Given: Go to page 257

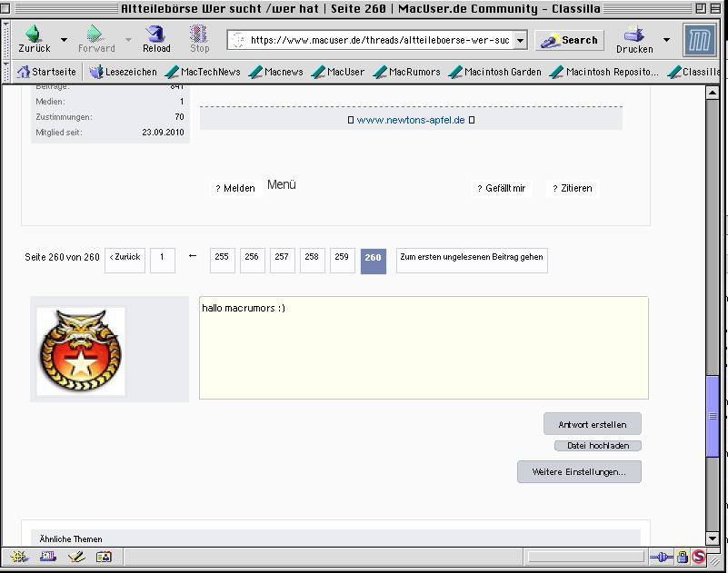Looking at the screenshot, I should (x=283, y=261).
